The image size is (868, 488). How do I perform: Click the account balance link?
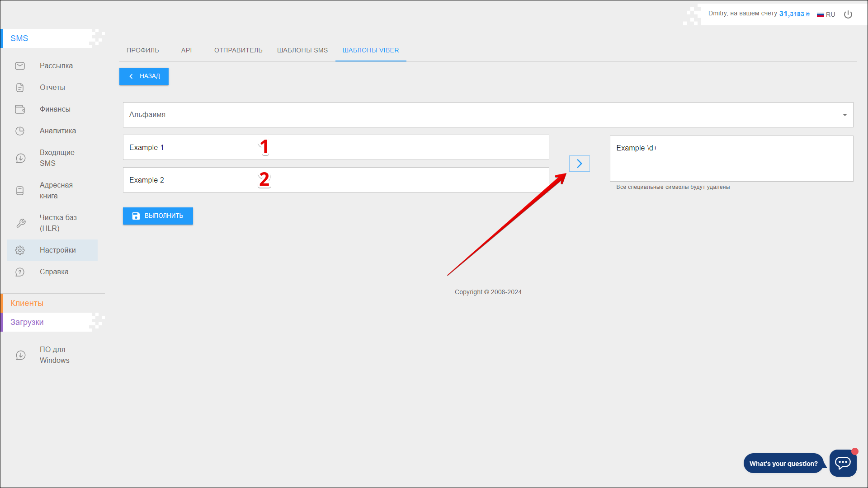[794, 14]
